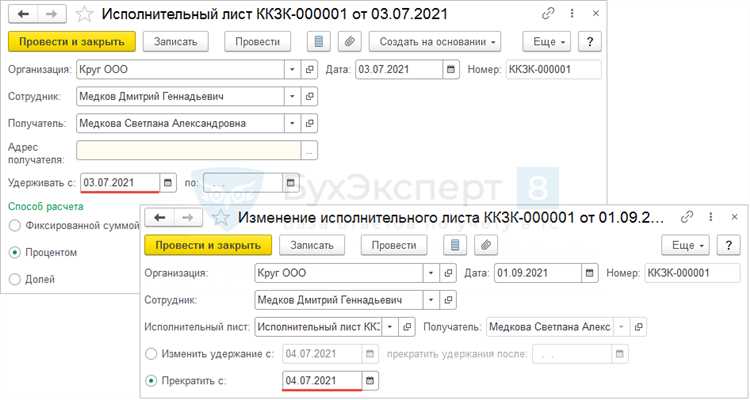Click Провести и закрыть in Исполнительный лист window
This screenshot has width=750, height=400.
point(72,42)
